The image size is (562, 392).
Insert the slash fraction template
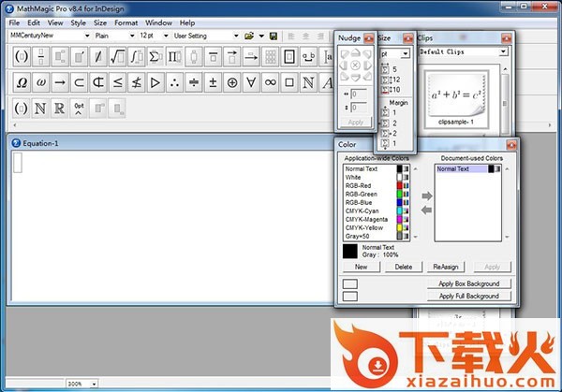(98, 56)
